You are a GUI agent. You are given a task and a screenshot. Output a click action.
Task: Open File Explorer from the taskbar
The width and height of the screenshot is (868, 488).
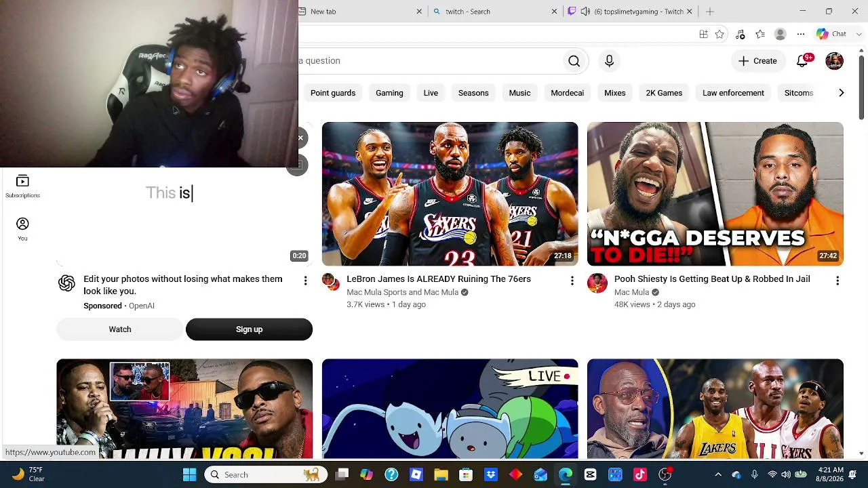tap(441, 474)
